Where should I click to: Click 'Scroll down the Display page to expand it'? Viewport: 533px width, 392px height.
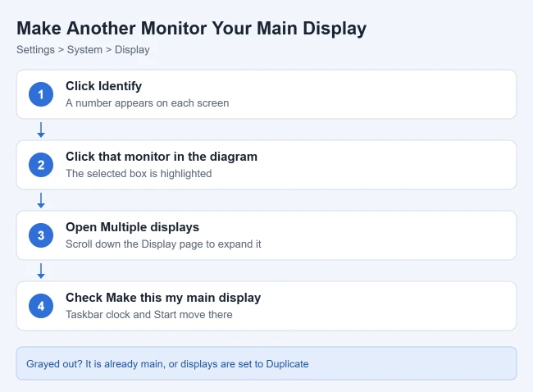163,244
